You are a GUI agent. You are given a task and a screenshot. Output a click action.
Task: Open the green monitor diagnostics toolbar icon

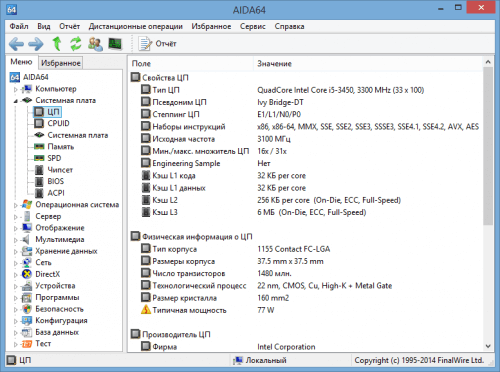click(x=115, y=44)
